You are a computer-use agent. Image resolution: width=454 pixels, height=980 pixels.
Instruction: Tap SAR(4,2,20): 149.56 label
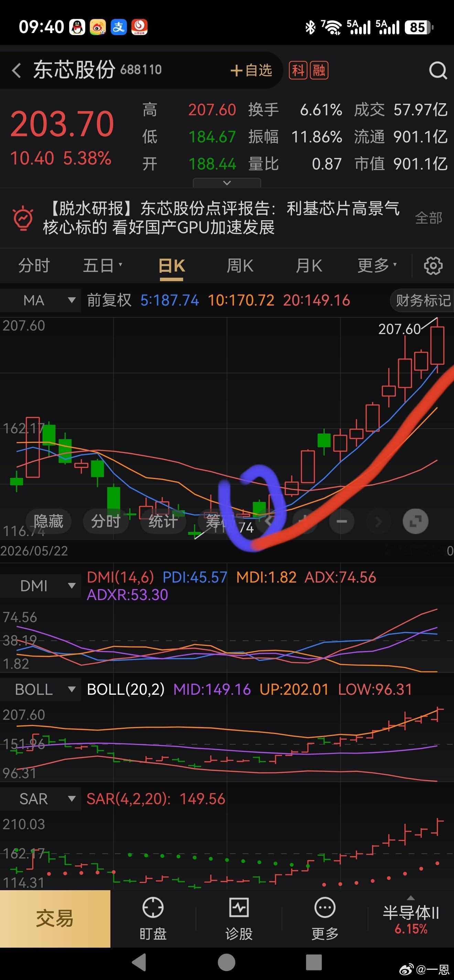pyautogui.click(x=156, y=799)
